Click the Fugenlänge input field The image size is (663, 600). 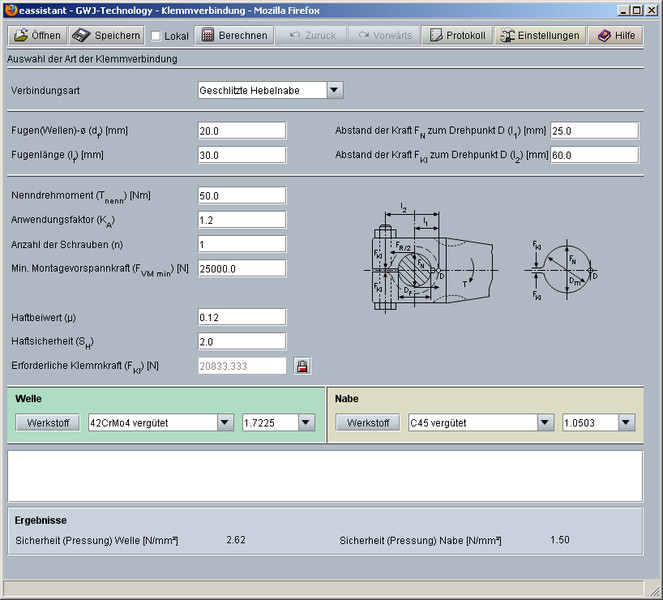(x=242, y=155)
